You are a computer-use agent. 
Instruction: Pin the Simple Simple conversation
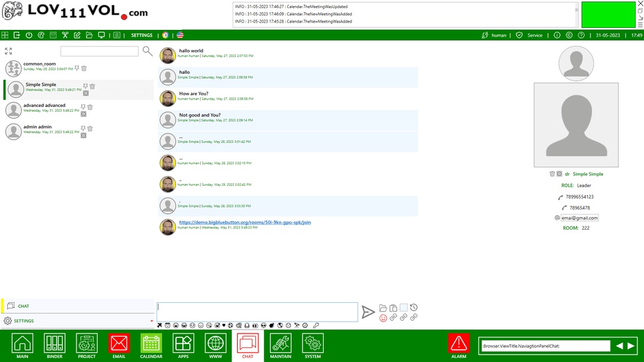click(x=86, y=86)
